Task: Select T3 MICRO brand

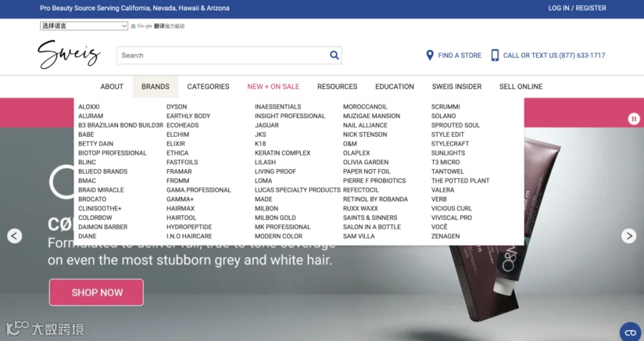Action: 446,162
